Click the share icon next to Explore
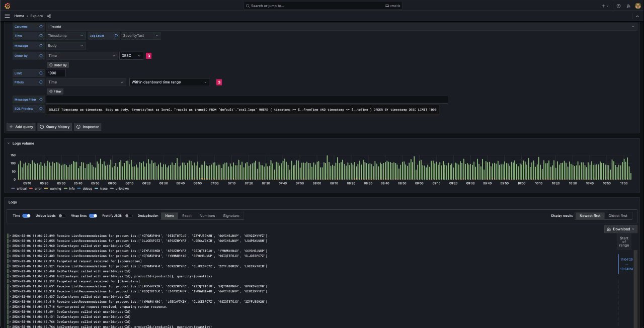This screenshot has width=644, height=328. tap(49, 16)
